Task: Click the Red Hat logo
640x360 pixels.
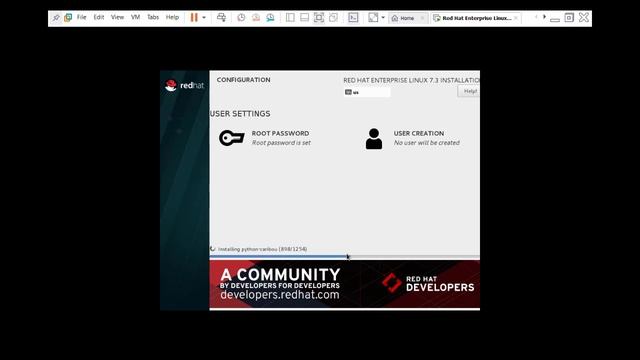Action: click(184, 85)
